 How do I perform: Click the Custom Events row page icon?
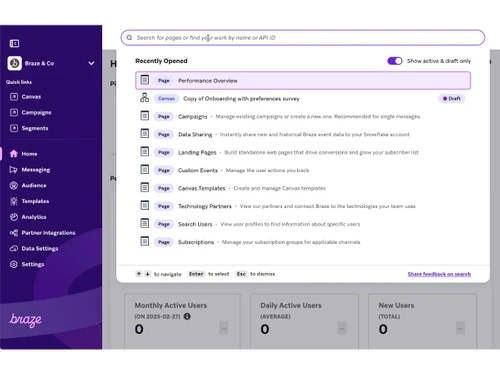point(144,169)
